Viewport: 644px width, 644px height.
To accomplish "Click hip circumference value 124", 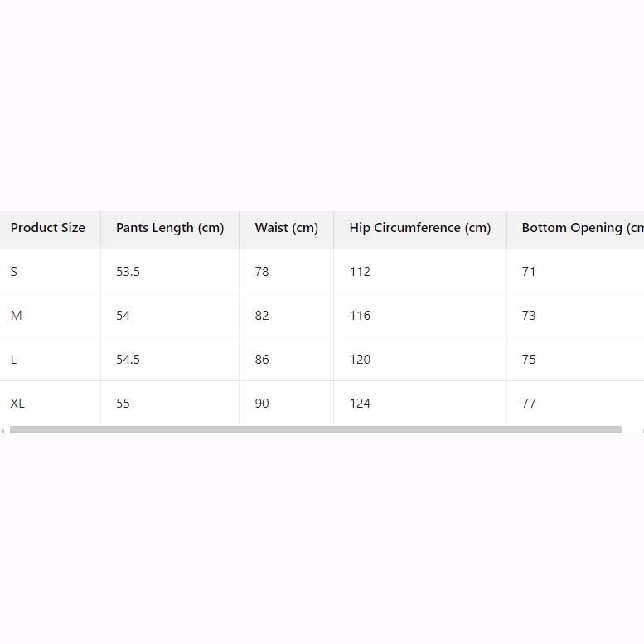I will coord(360,404).
